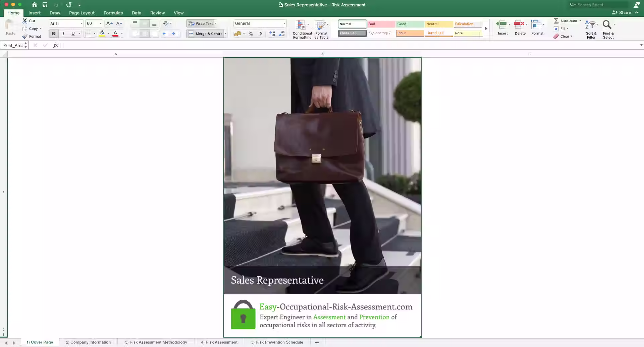The image size is (644, 347).
Task: Apply Format as Table
Action: click(321, 29)
